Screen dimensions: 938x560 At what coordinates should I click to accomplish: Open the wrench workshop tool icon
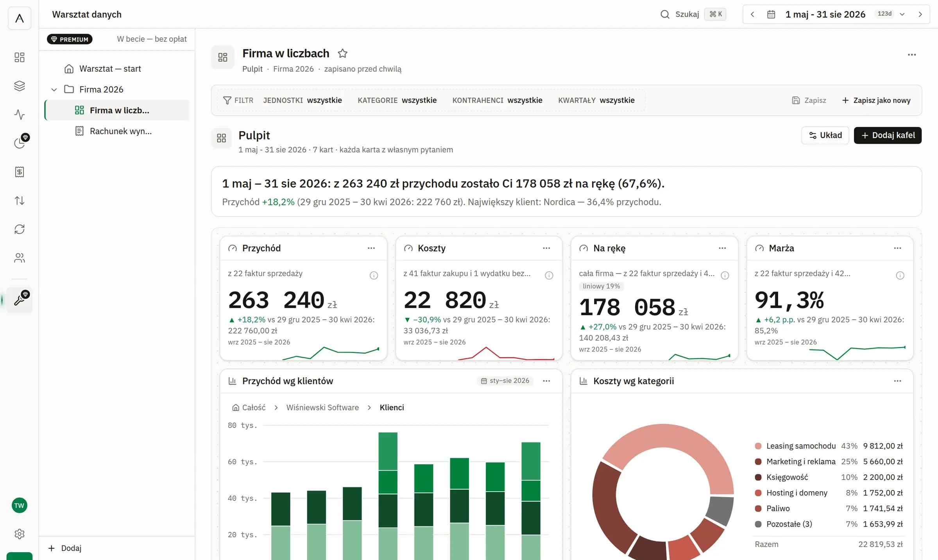tap(19, 300)
